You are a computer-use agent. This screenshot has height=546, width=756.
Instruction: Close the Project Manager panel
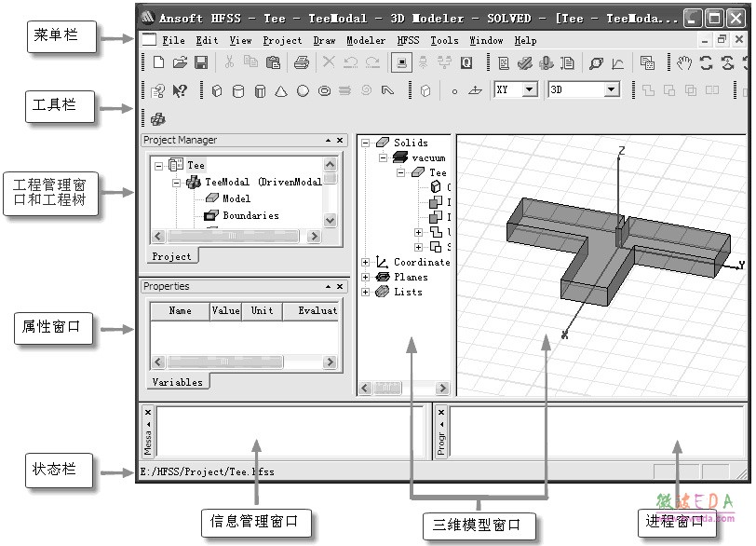coord(340,141)
